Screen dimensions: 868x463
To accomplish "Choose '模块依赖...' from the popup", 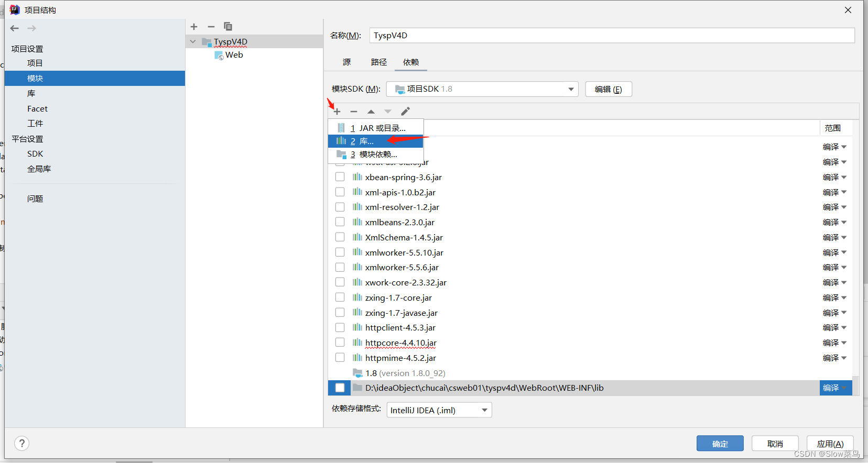I will point(375,155).
